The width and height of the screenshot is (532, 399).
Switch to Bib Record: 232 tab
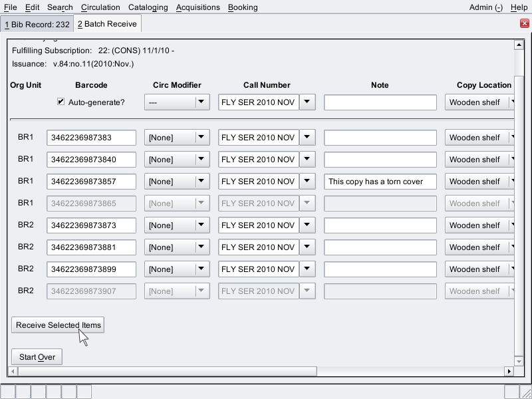(37, 24)
